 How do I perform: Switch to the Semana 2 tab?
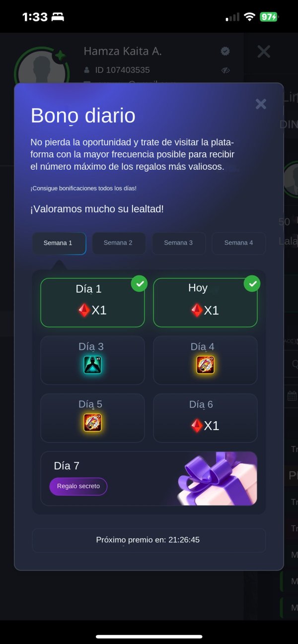(x=118, y=243)
